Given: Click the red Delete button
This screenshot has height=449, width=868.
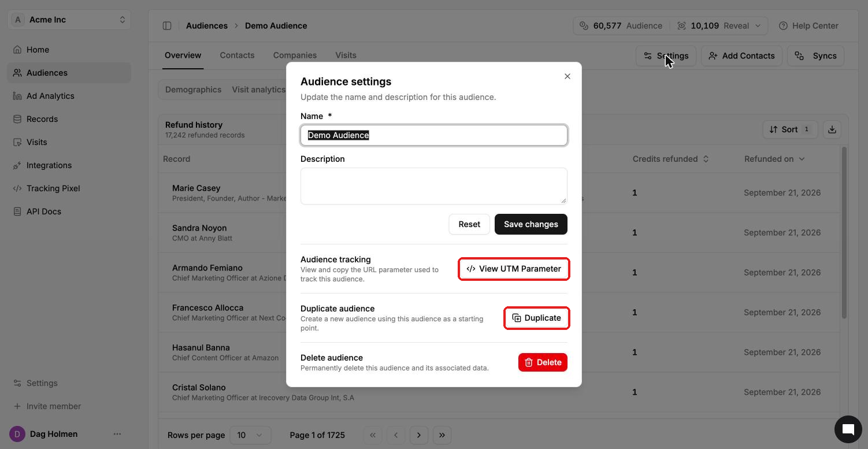Looking at the screenshot, I should [543, 362].
